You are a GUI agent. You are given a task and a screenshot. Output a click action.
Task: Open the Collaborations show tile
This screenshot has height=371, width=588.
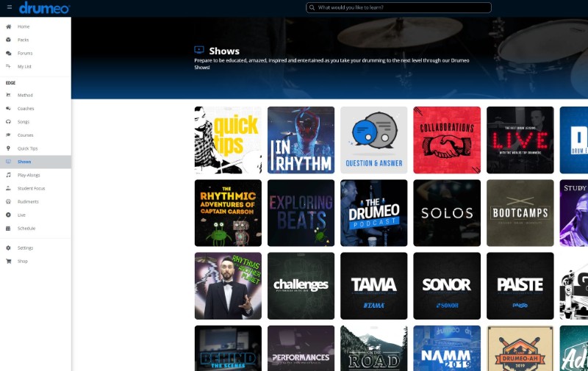point(447,140)
